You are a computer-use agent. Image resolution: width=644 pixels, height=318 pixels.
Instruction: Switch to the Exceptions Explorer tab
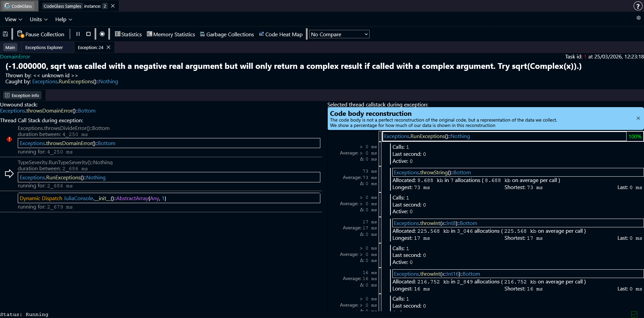coord(44,47)
